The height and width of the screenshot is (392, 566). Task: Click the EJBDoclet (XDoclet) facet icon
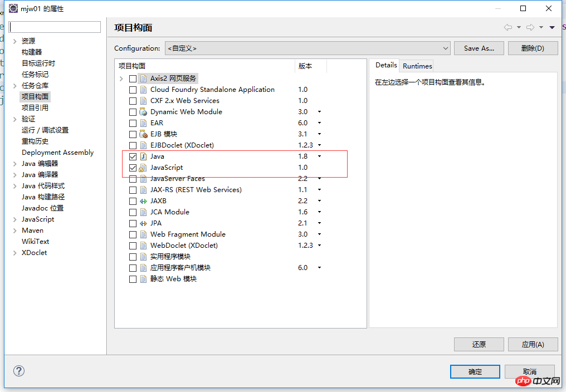[x=143, y=145]
